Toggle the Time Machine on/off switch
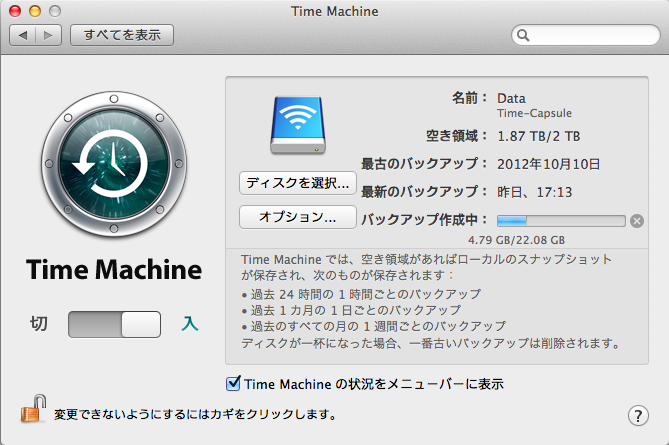This screenshot has height=445, width=669. (x=114, y=324)
